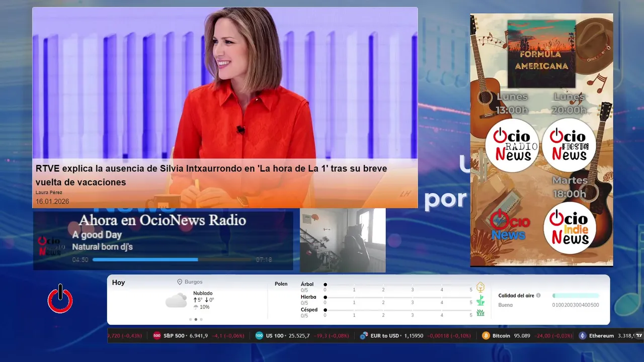
Task: Click the OcioNews Fiesta circle logo
Action: [x=569, y=145]
